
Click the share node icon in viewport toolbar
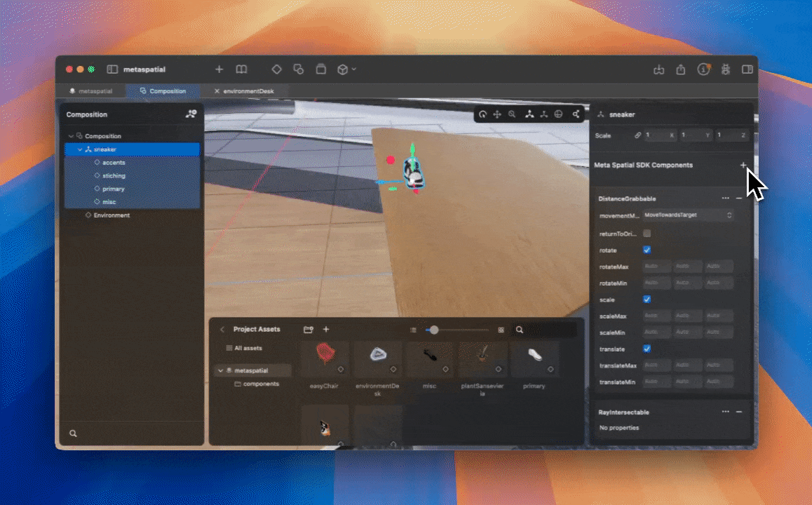tap(576, 114)
